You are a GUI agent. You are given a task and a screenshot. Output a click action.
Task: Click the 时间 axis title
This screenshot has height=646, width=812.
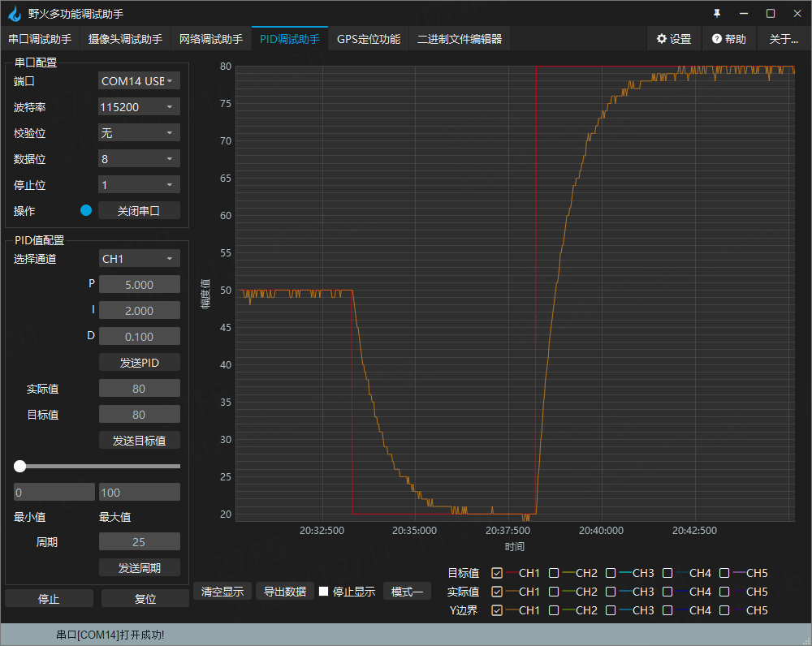tap(515, 547)
